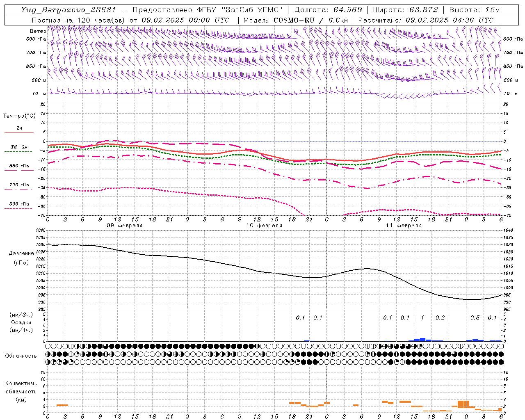
Task: Click the date label 10 февраля
Action: [264, 226]
